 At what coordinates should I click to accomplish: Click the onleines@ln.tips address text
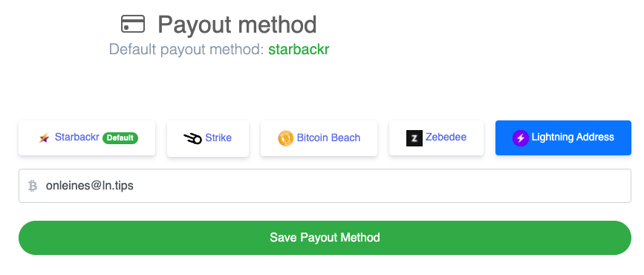[x=90, y=186]
